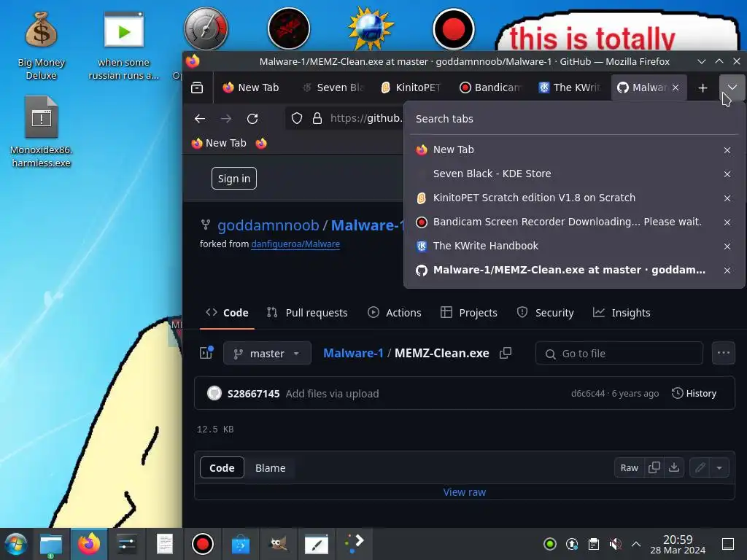Close New Tab from tab list

[727, 150]
